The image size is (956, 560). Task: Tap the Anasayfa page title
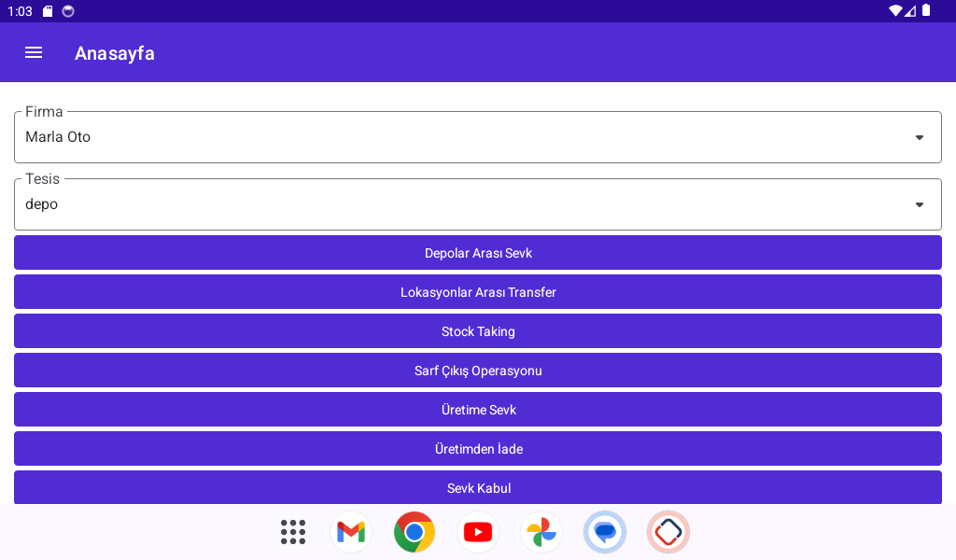tap(115, 53)
